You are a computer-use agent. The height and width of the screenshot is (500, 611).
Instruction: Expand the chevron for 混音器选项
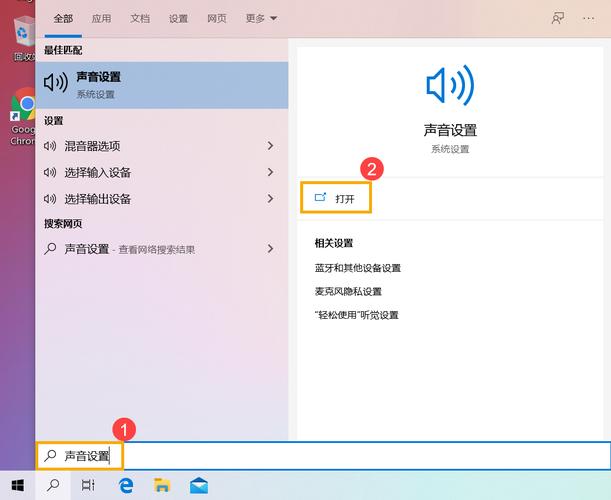coord(270,146)
